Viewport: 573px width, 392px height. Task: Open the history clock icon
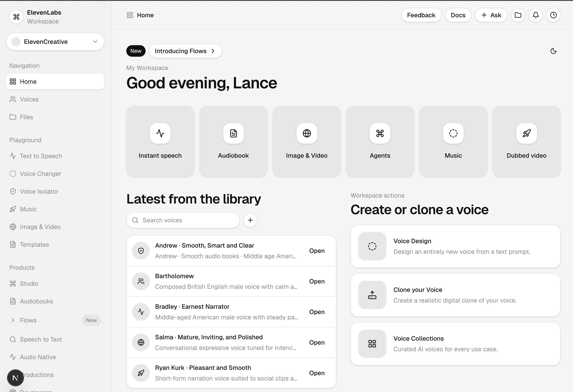coord(553,15)
